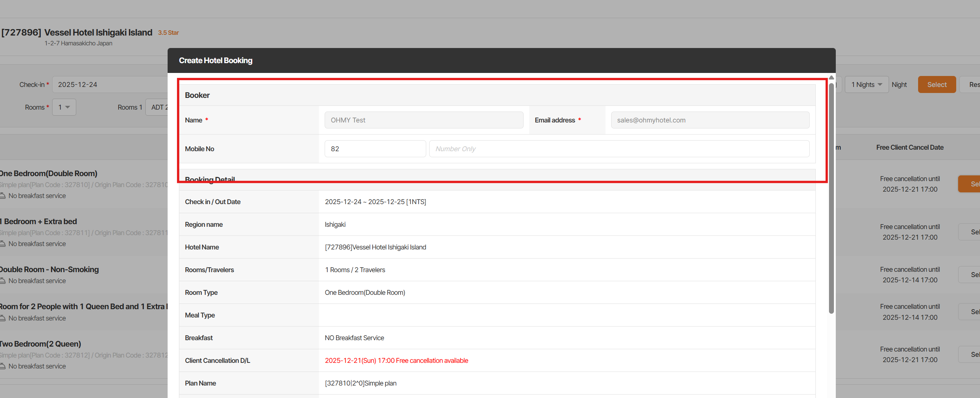Click the background room title 'One Bedroom(Double Room)'
Screen dimensions: 980x398
pyautogui.click(x=48, y=173)
